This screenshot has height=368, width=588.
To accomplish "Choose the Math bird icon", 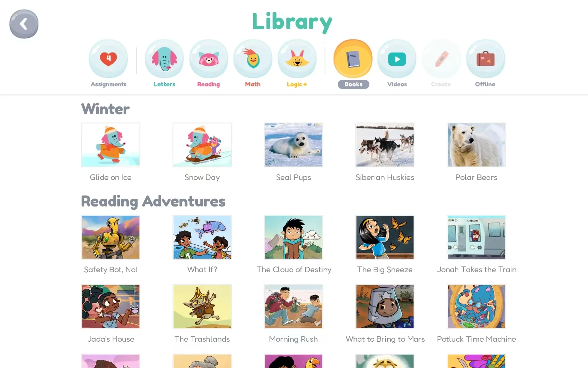I will click(253, 59).
